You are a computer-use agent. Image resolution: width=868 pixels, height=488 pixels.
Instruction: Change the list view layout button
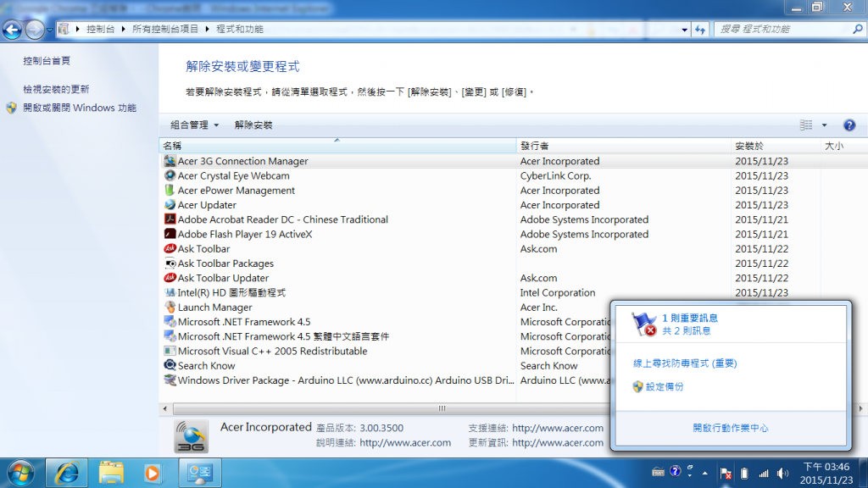(x=806, y=125)
